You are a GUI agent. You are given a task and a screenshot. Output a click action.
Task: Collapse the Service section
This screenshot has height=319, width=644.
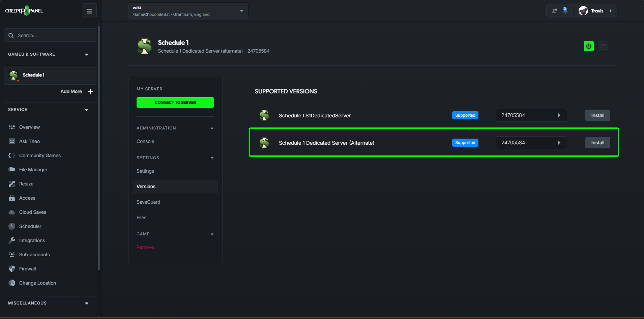(87, 110)
